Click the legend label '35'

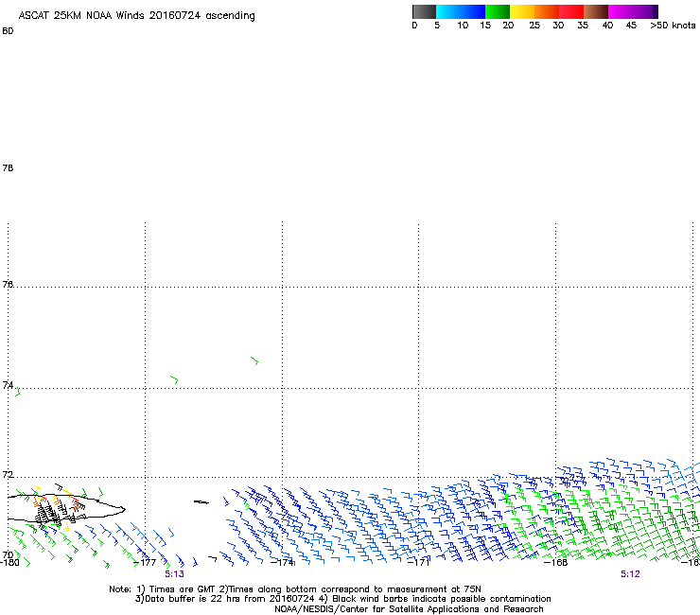point(583,26)
